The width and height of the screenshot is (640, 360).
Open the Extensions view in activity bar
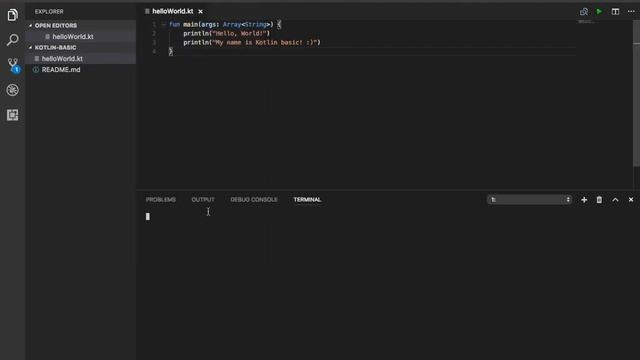12,115
